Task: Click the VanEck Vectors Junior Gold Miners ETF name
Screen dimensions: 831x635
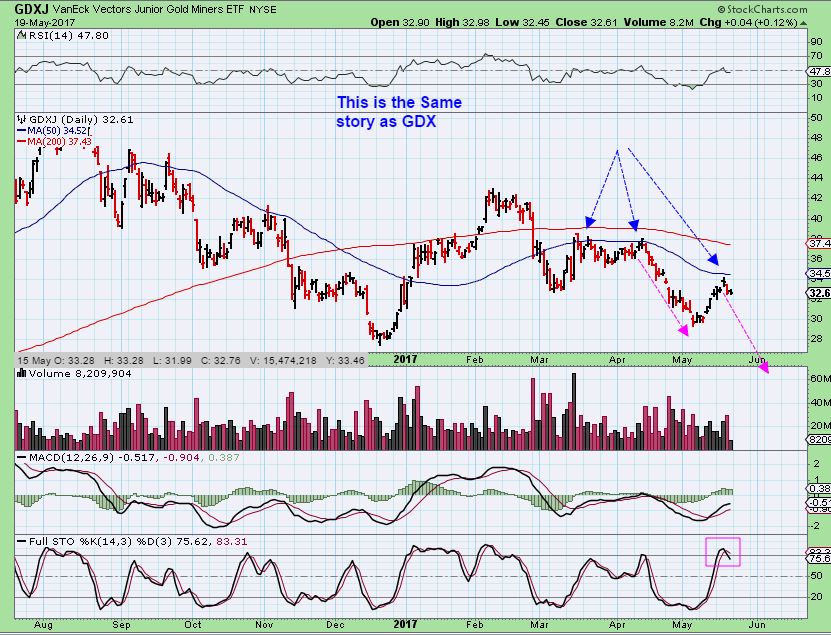Action: (x=149, y=9)
